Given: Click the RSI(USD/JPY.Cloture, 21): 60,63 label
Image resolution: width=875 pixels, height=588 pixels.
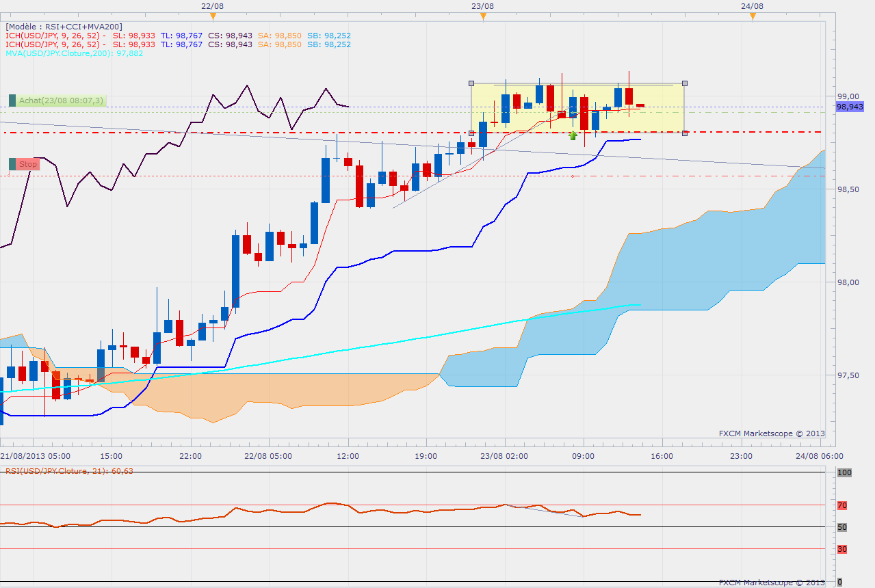Looking at the screenshot, I should pos(70,471).
